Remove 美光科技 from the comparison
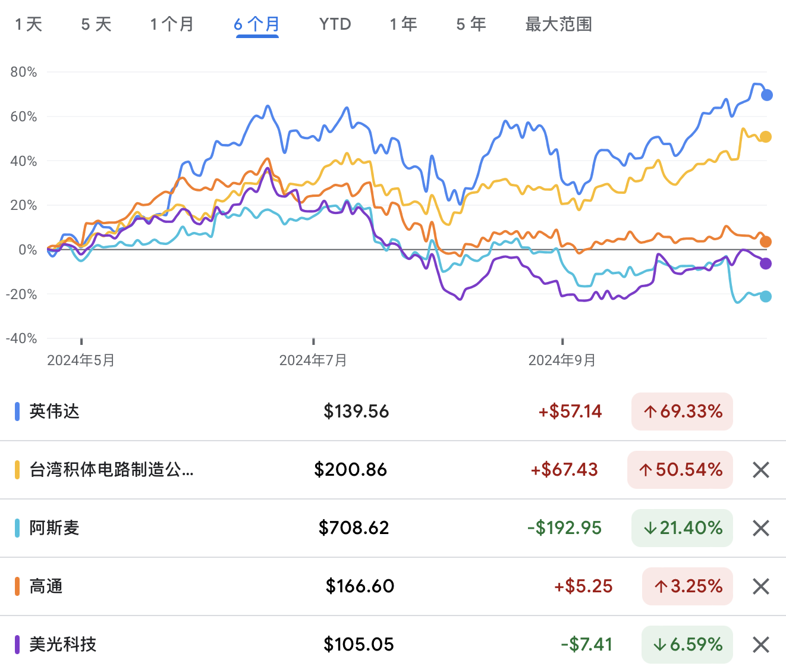786x672 pixels. tap(761, 645)
